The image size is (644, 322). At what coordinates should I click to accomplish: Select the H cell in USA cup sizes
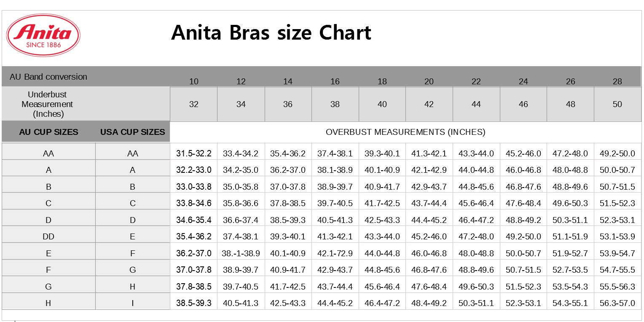tap(132, 287)
